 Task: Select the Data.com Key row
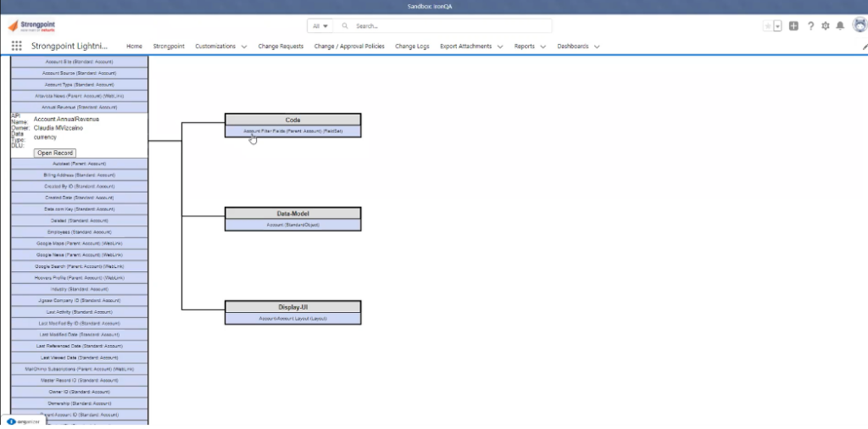[79, 209]
